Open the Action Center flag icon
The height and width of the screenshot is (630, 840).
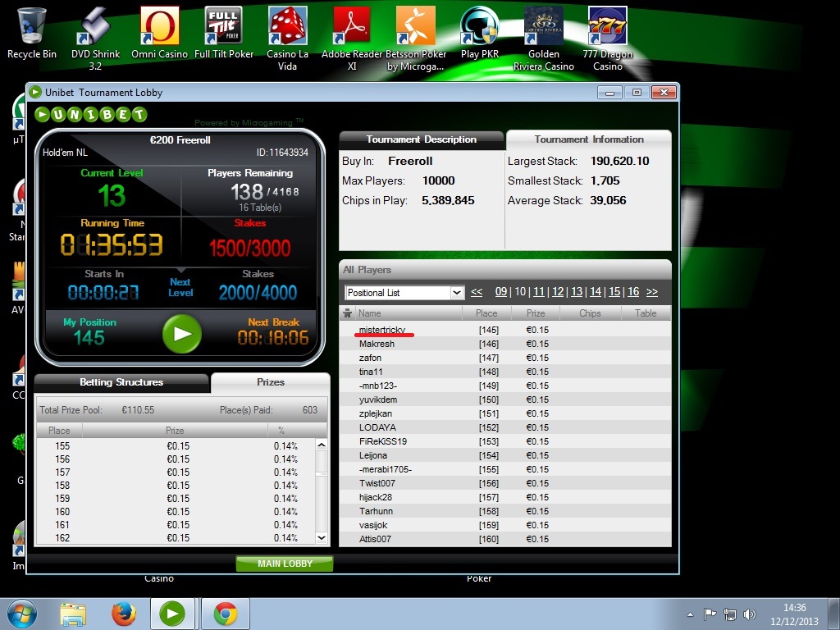(x=710, y=614)
